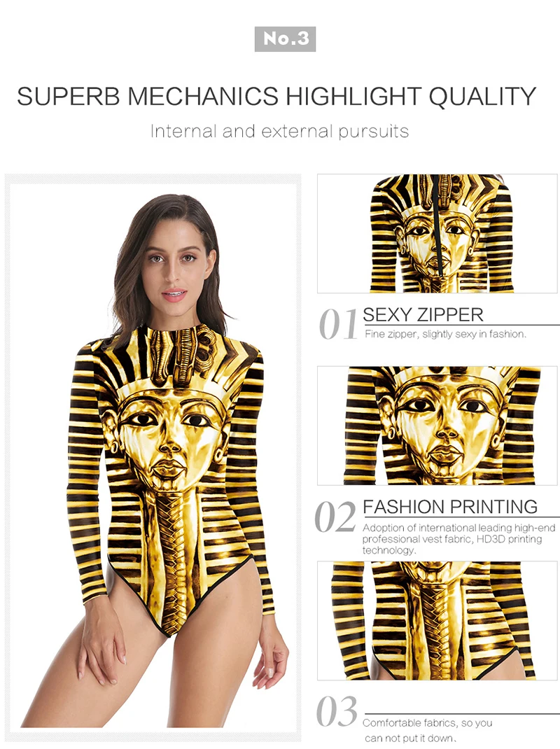The image size is (560, 749).
Task: Select the Fashion Printing feature title
Action: [450, 506]
